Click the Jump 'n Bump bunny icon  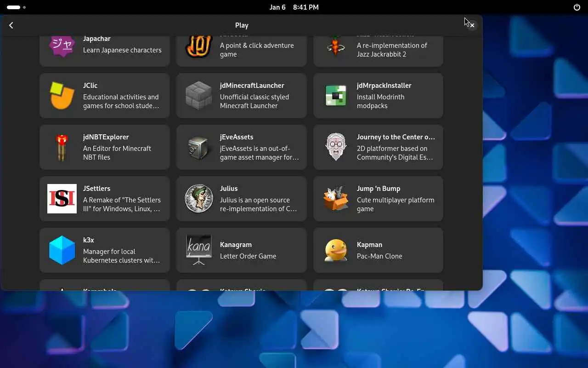(336, 199)
